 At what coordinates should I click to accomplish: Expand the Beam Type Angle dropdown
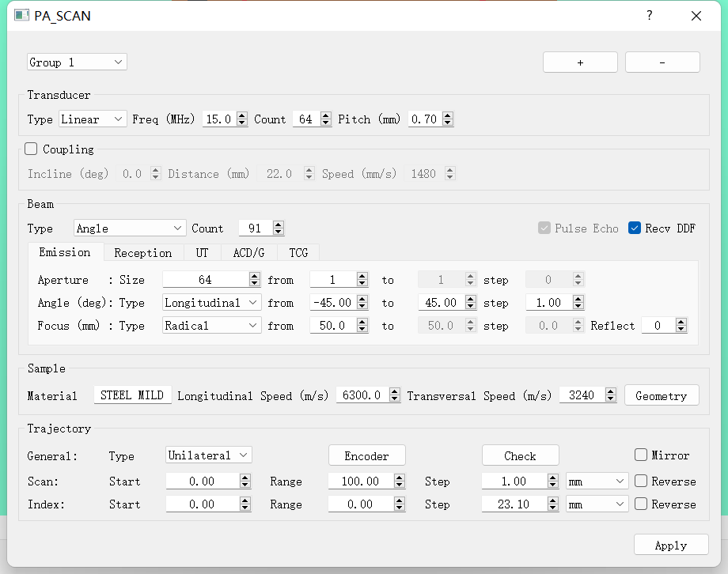click(x=130, y=228)
